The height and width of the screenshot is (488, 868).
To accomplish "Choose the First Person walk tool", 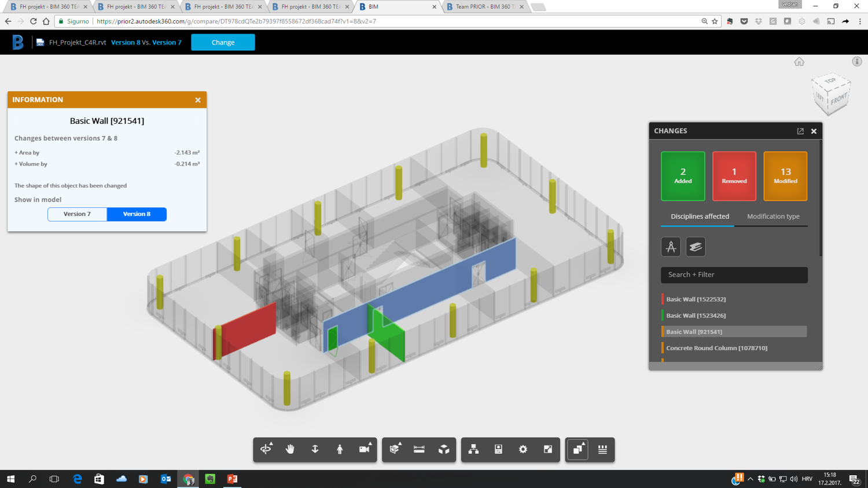I will tap(340, 449).
